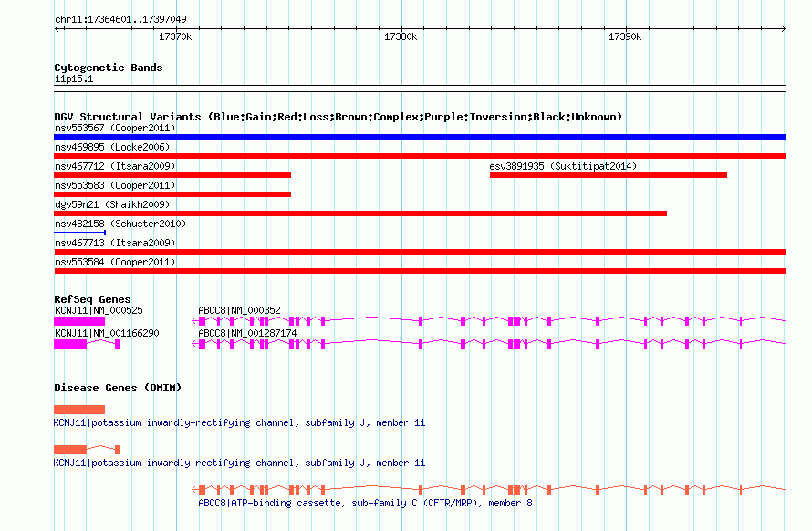Image resolution: width=812 pixels, height=531 pixels.
Task: Open the nsv482158 (Schuster2010) label
Action: (x=120, y=224)
